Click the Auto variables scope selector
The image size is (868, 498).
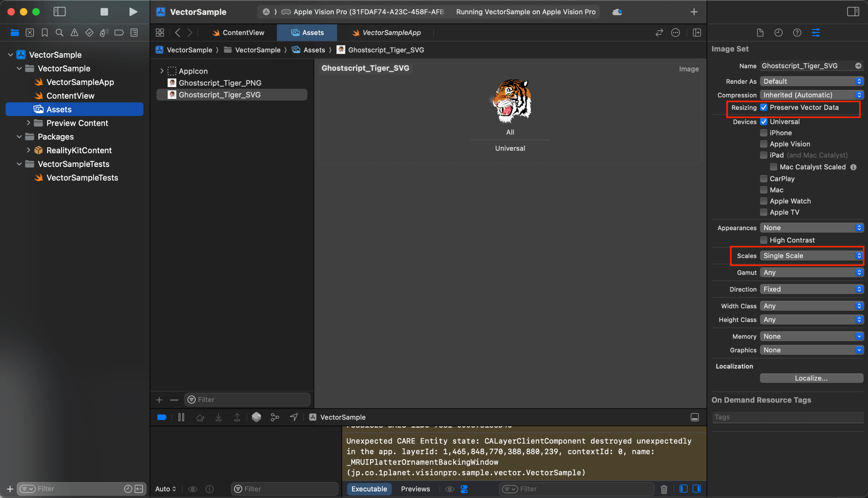[x=166, y=489]
